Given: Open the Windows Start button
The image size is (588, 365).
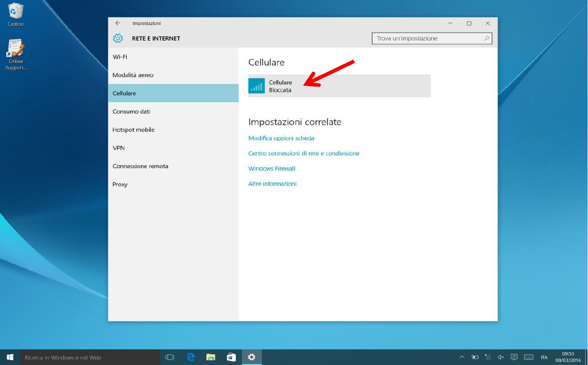Looking at the screenshot, I should [x=10, y=357].
